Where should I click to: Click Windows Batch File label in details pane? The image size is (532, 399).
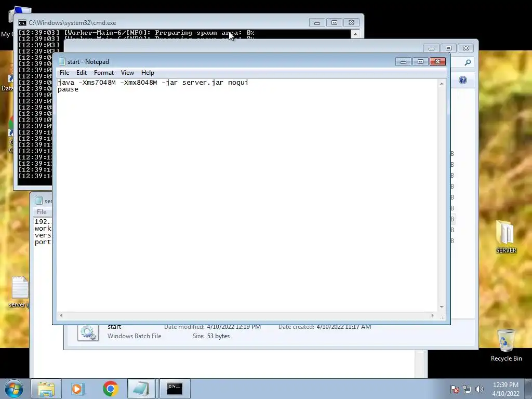pos(135,336)
